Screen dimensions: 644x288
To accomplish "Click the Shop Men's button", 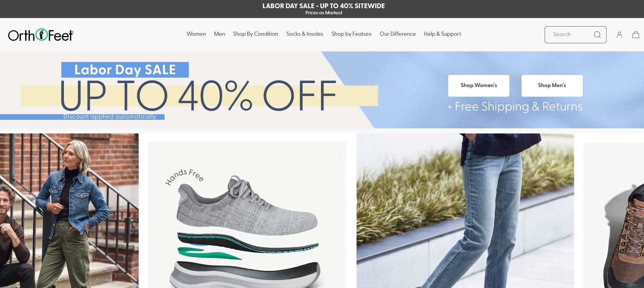I will pyautogui.click(x=552, y=86).
